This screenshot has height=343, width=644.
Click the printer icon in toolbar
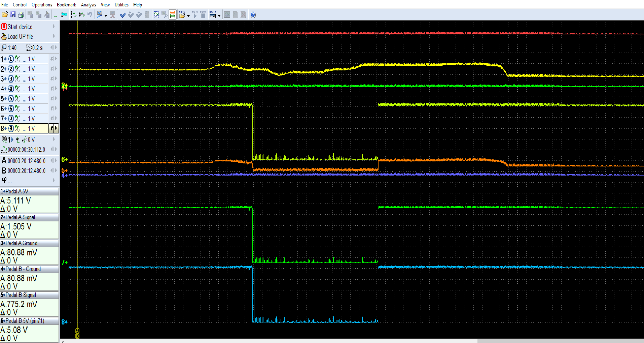click(x=21, y=14)
